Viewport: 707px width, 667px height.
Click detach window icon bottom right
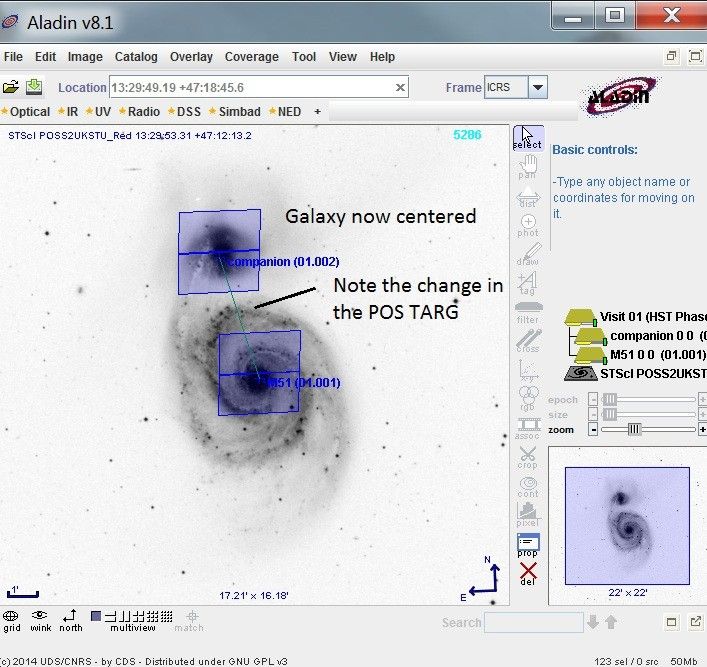(696, 621)
